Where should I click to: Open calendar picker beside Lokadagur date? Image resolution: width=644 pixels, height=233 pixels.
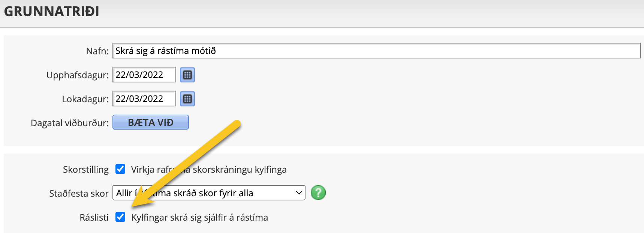coord(187,99)
